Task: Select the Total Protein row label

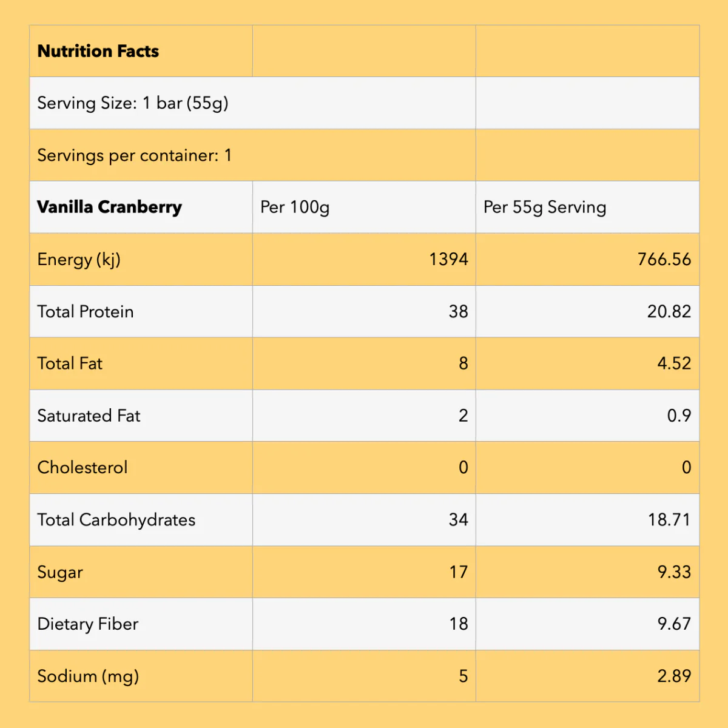Action: (86, 312)
